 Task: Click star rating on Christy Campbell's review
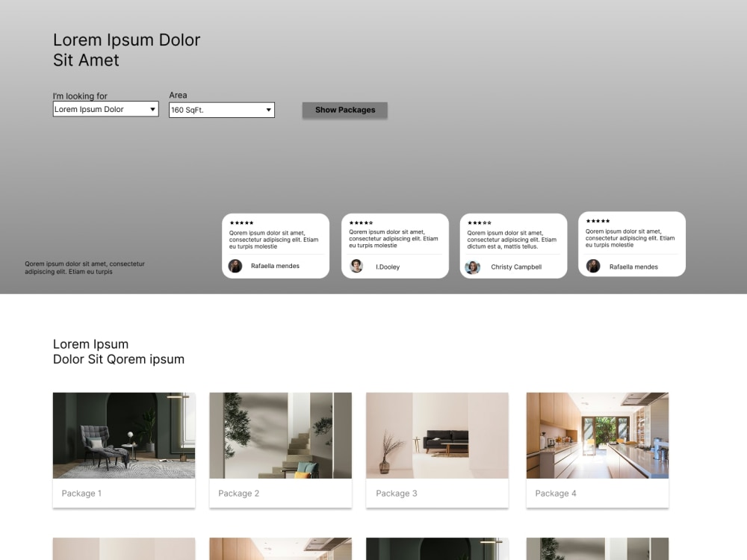480,223
